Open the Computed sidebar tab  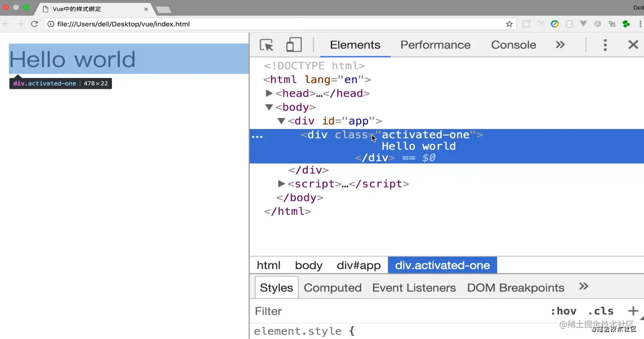[333, 288]
